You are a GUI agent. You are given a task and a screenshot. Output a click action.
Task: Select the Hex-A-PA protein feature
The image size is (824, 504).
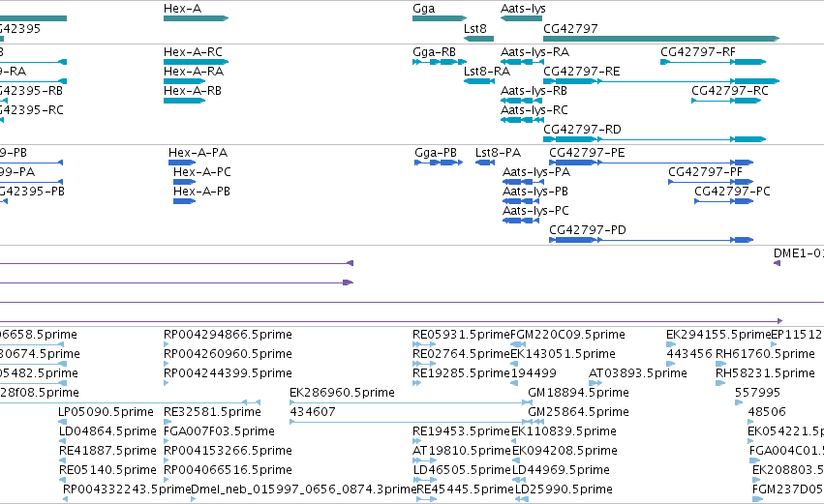[182, 163]
